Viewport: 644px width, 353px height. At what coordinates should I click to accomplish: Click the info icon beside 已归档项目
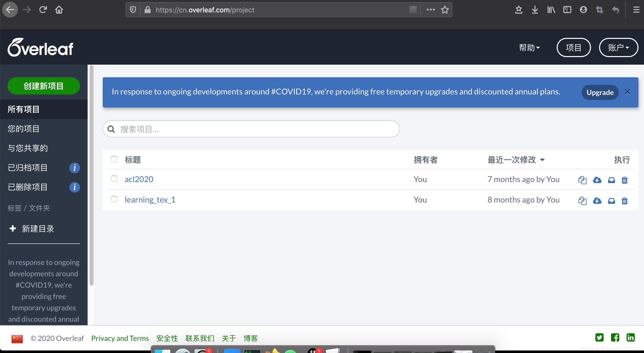(x=74, y=168)
